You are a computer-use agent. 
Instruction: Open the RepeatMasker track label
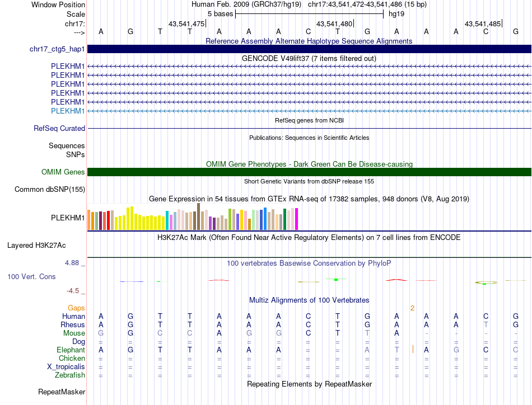(x=61, y=392)
